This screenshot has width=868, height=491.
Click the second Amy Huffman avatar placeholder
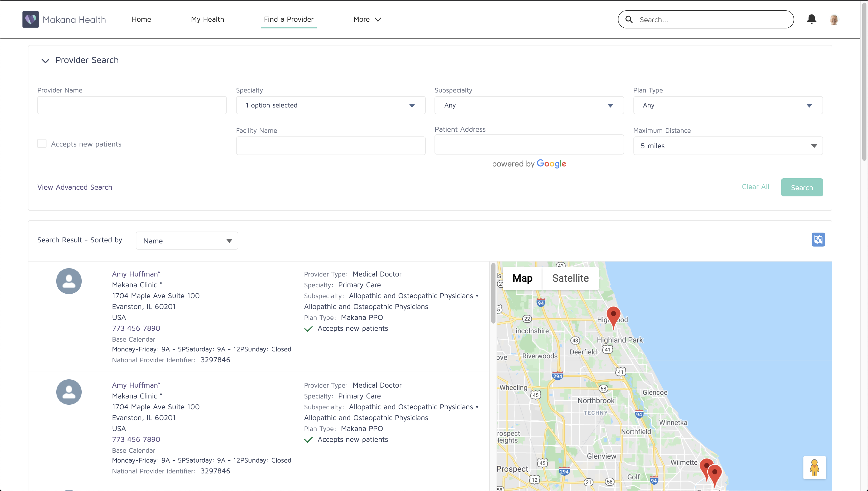pos(69,392)
